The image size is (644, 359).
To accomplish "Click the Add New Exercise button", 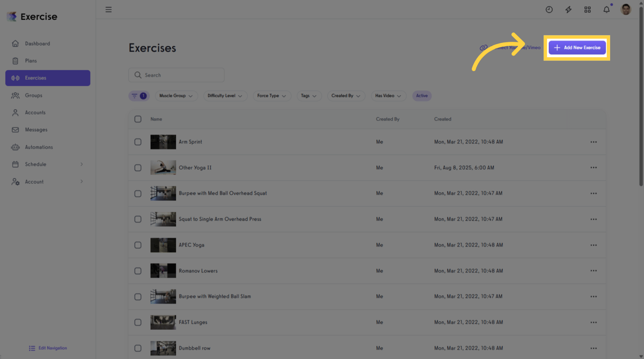I will tap(577, 48).
